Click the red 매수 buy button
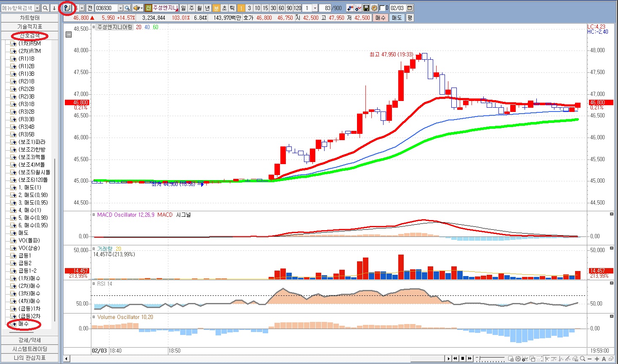 pyautogui.click(x=380, y=18)
